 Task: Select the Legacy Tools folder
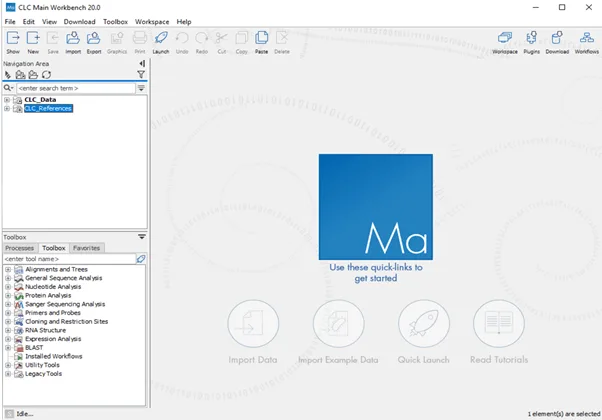click(43, 374)
